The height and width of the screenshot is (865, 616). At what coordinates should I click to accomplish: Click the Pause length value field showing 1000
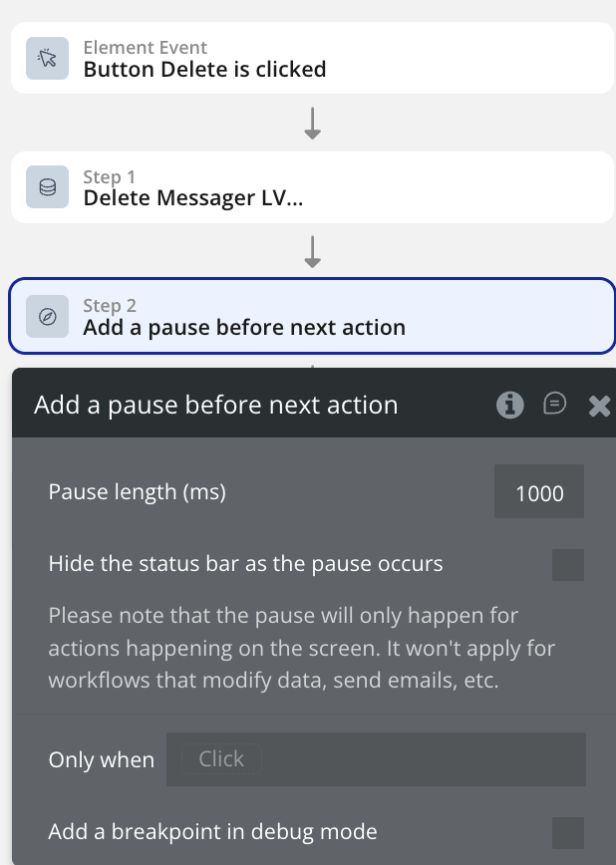(539, 493)
